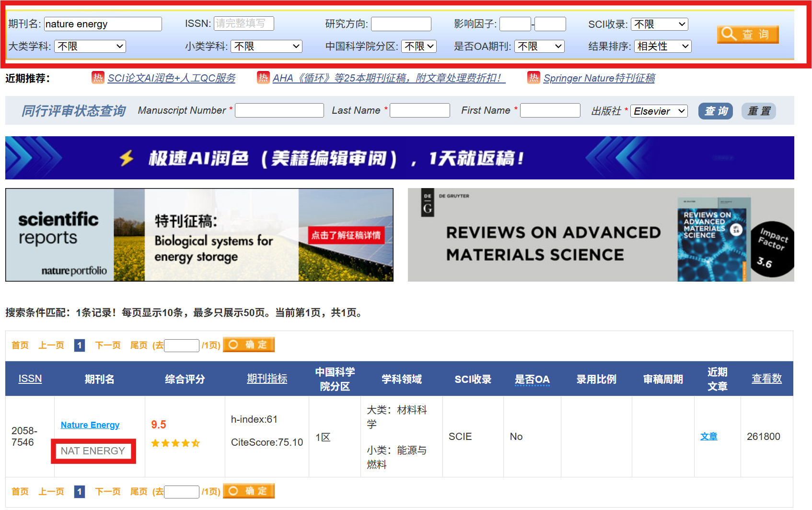Click the Manuscript Number input field
The width and height of the screenshot is (812, 510).
pos(279,110)
